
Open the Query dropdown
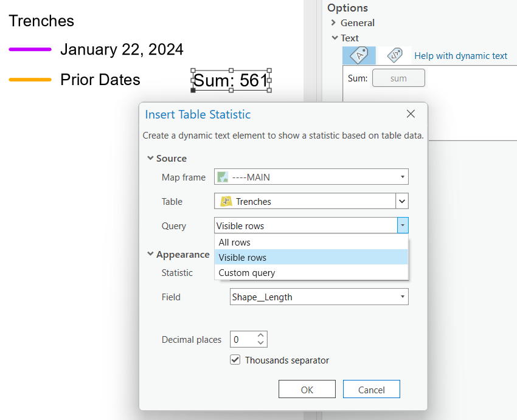click(402, 225)
